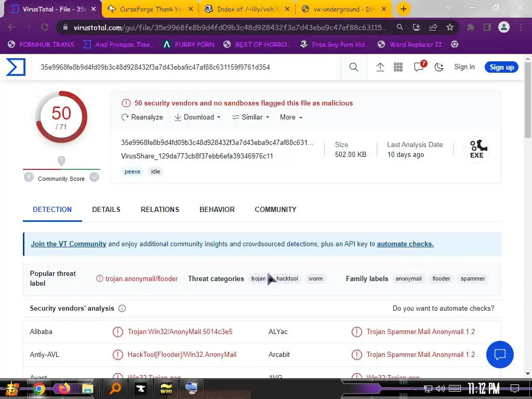Click the browser back arrow
532x399 pixels.
(x=11, y=27)
